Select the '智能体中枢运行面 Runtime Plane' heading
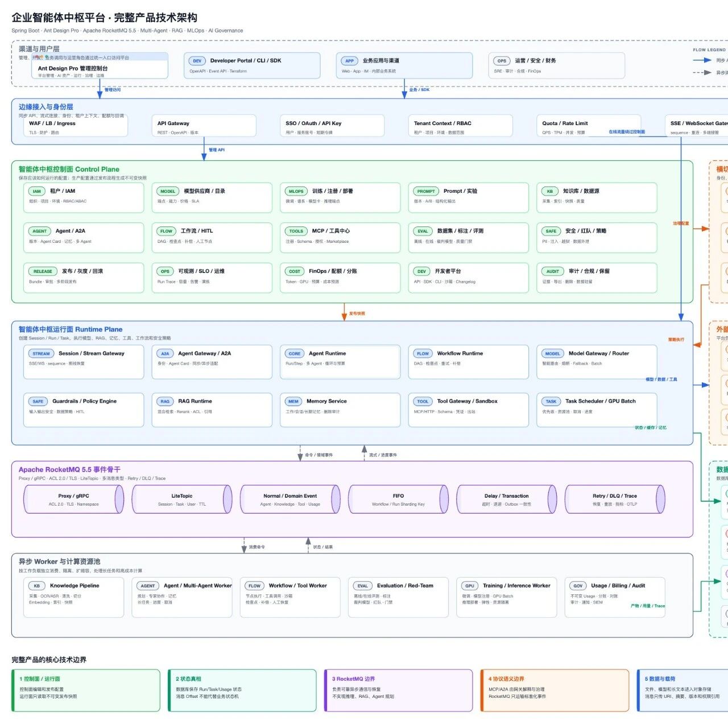This screenshot has width=728, height=728. point(71,329)
